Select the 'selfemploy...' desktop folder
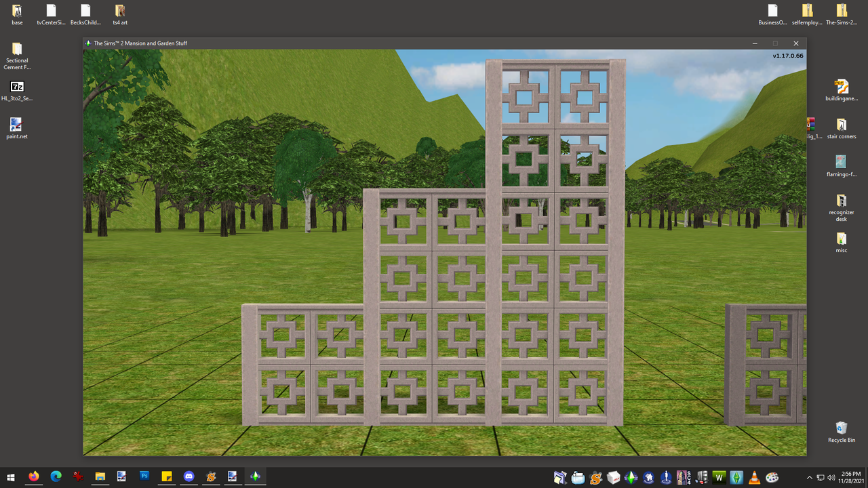 click(x=807, y=14)
